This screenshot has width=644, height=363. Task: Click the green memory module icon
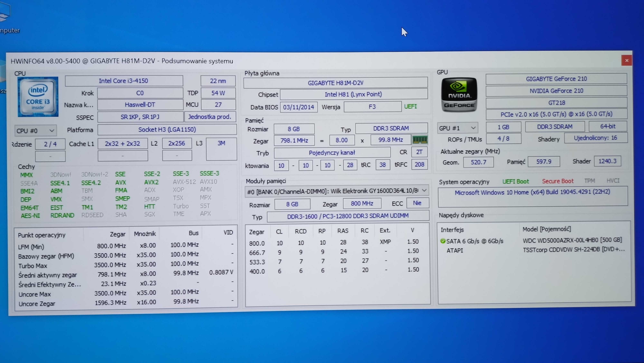[x=420, y=140]
